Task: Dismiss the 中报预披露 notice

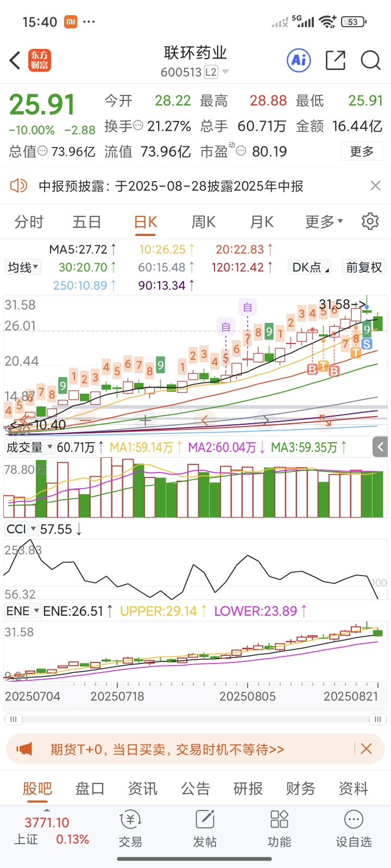Action: coord(375,186)
